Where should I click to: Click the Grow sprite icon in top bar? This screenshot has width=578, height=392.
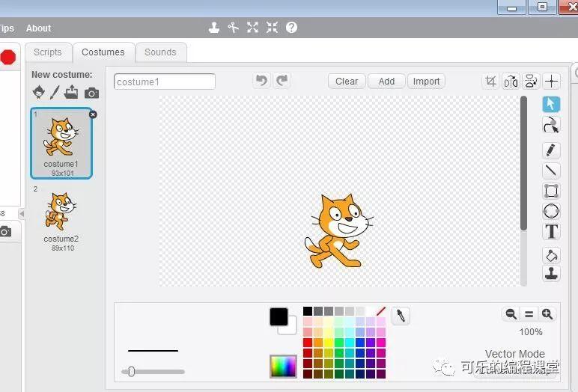[252, 27]
